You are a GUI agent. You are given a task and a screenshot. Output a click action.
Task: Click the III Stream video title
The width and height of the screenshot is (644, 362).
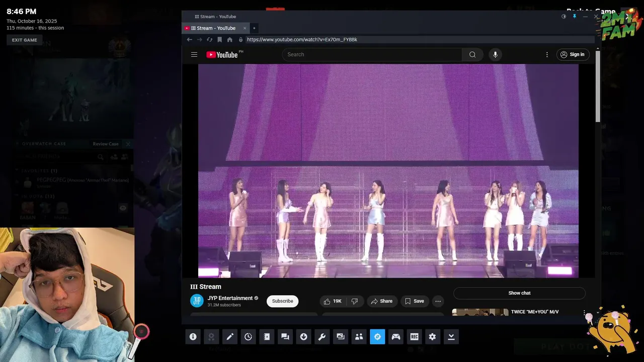coord(206,287)
